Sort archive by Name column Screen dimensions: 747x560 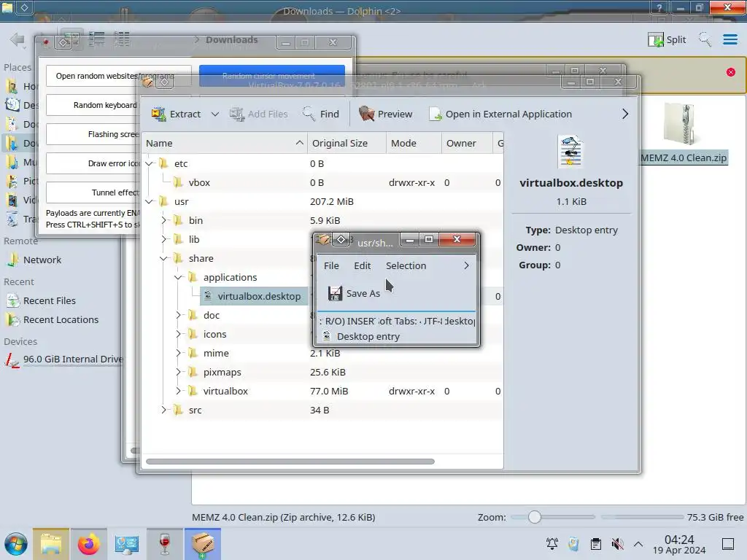click(x=225, y=144)
